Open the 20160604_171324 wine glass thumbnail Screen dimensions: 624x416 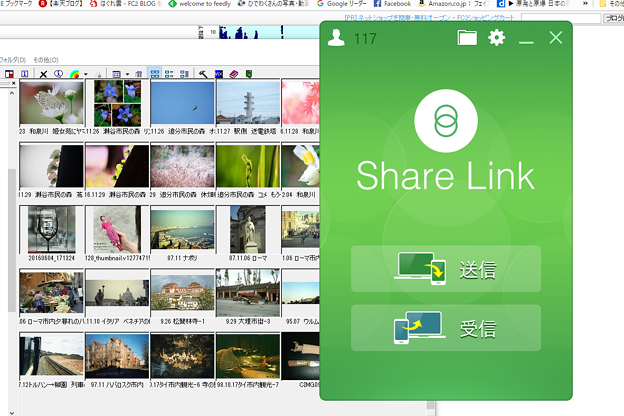click(x=51, y=229)
